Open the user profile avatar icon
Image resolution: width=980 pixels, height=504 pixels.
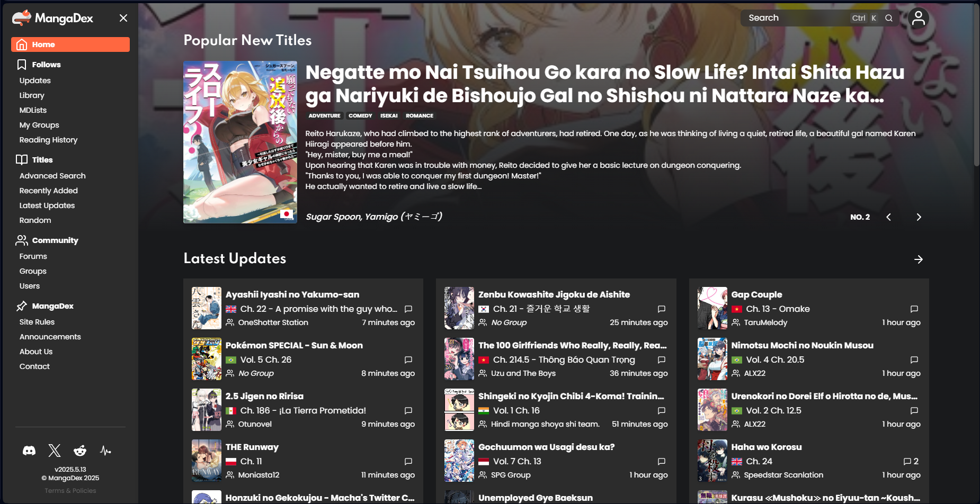(919, 18)
